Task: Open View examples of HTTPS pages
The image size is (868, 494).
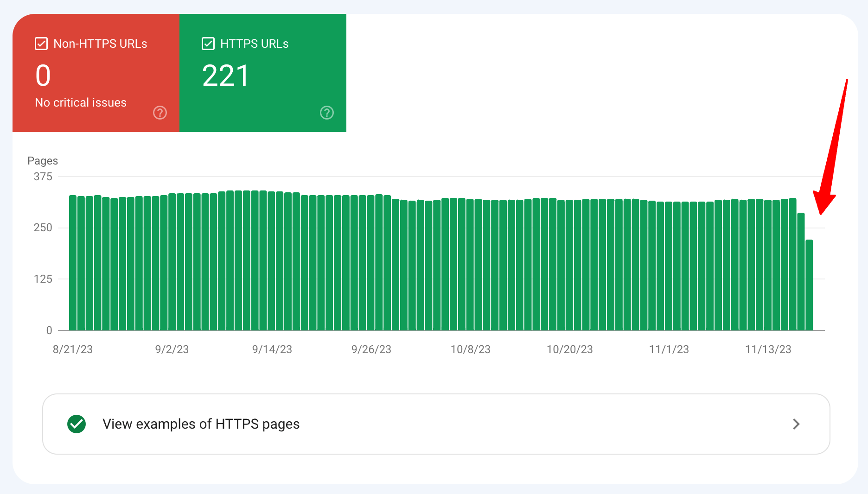Action: pos(436,424)
